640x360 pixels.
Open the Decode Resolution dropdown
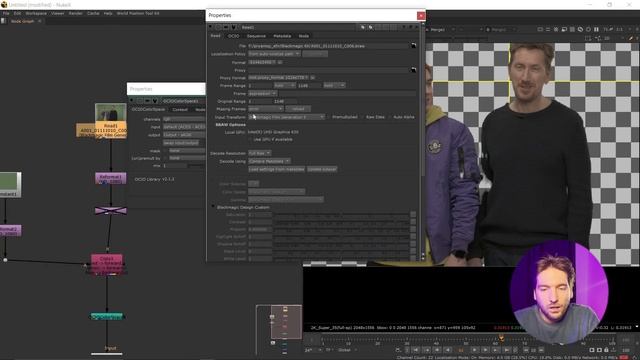260,153
